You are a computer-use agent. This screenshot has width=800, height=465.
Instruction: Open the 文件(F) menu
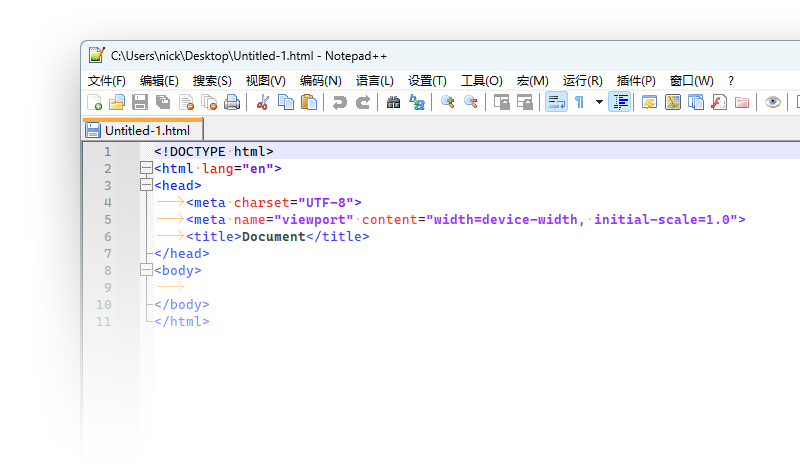tap(107, 81)
